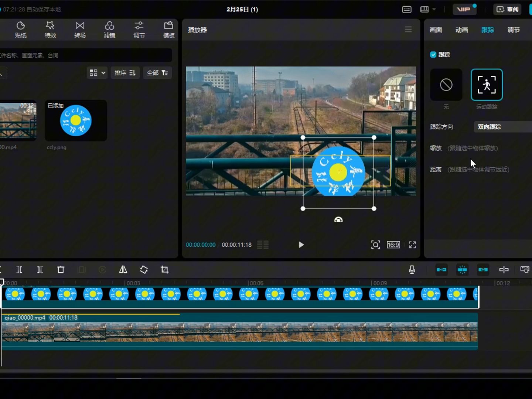Toggle the main track magnet icon
This screenshot has width=532, height=399.
click(x=441, y=270)
